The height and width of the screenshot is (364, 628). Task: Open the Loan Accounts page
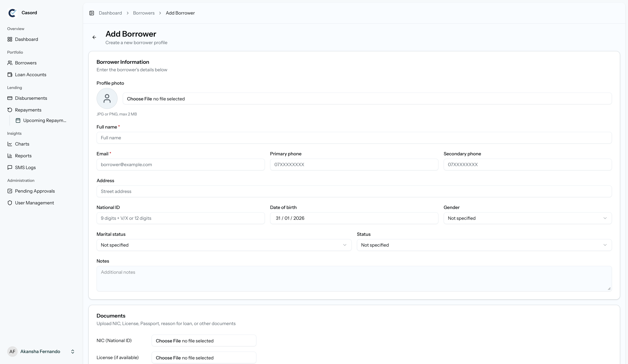30,74
